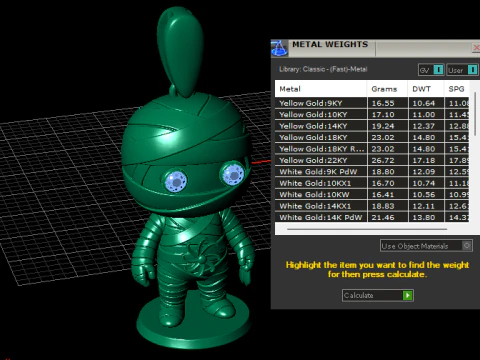Click the Metal Weights flask icon
The width and height of the screenshot is (480, 360).
coord(279,48)
